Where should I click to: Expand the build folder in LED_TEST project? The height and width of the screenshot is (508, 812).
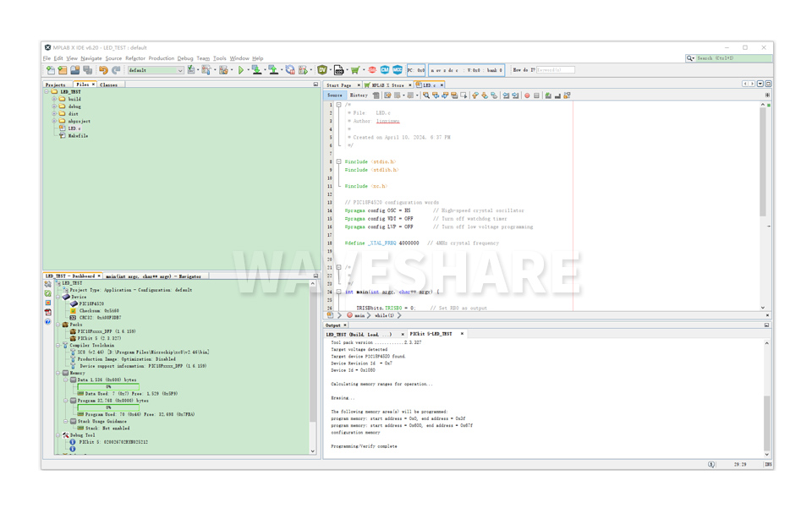54,99
